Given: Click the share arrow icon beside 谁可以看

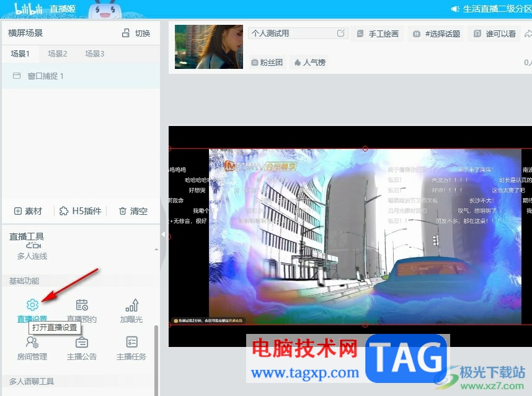Looking at the screenshot, I should (x=528, y=34).
